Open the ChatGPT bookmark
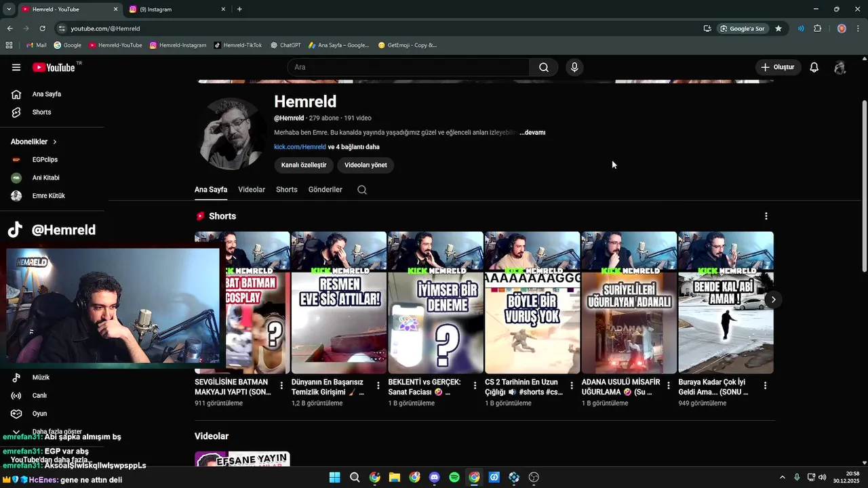Viewport: 868px width, 488px height. [285, 45]
